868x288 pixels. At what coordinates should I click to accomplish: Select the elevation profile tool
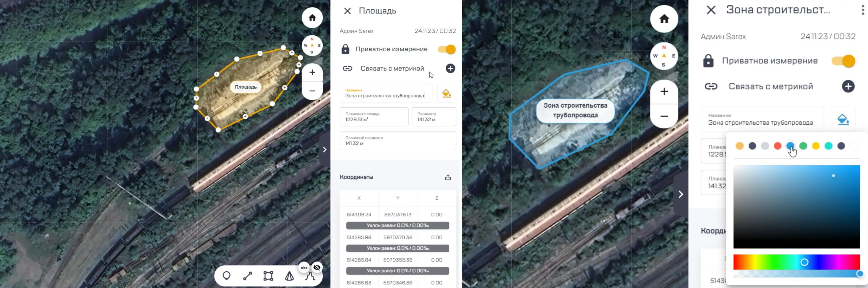tap(310, 276)
